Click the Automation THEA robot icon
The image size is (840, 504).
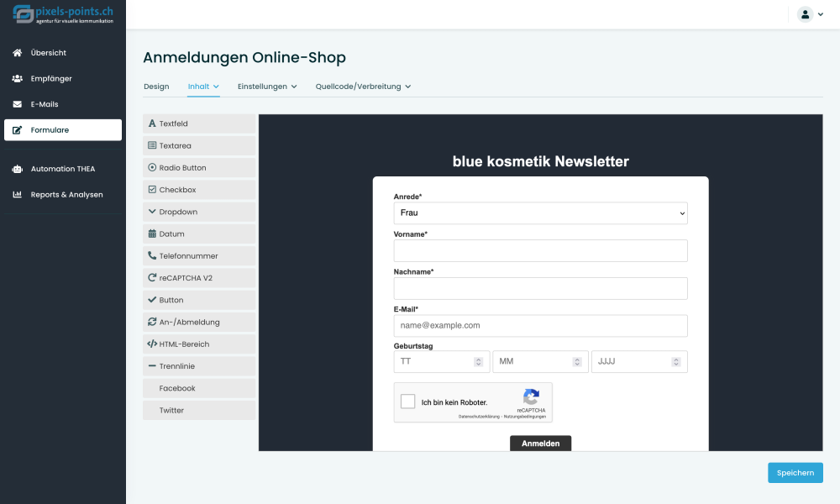[x=17, y=169]
